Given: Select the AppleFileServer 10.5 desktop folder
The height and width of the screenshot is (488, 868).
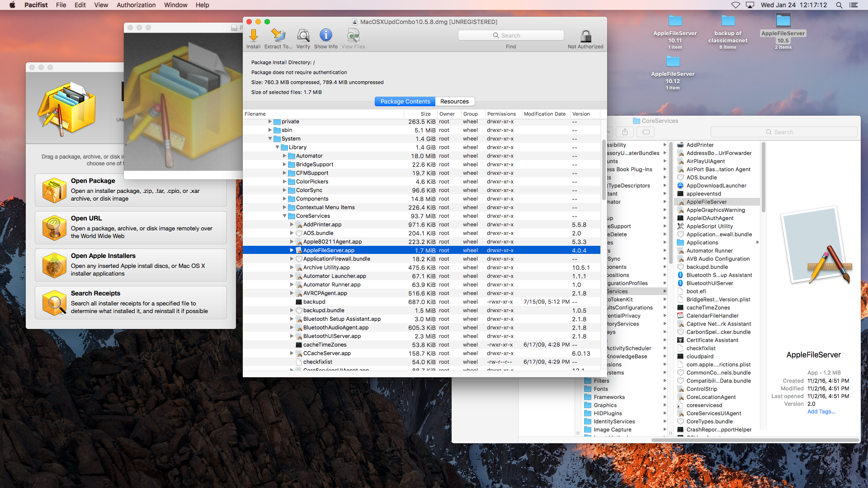Looking at the screenshot, I should (783, 21).
